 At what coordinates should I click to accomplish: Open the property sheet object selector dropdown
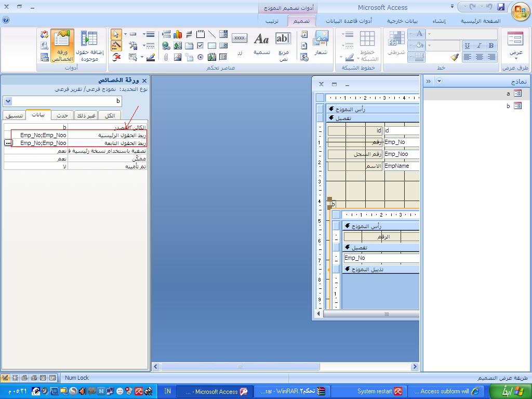(8, 101)
